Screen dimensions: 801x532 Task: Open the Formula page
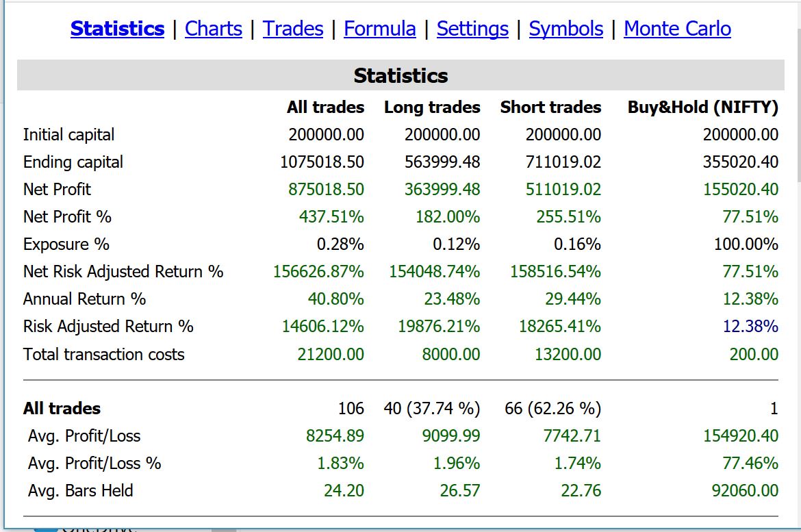click(379, 29)
